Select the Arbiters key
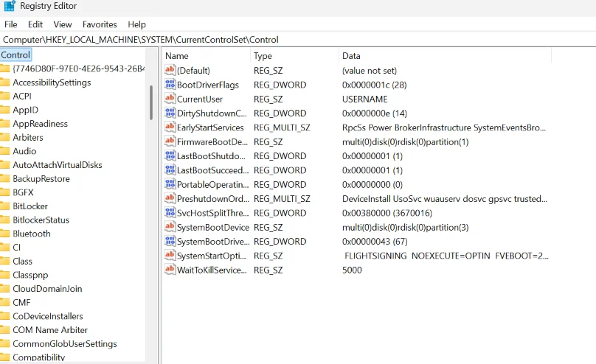Image resolution: width=596 pixels, height=364 pixels. 28,137
